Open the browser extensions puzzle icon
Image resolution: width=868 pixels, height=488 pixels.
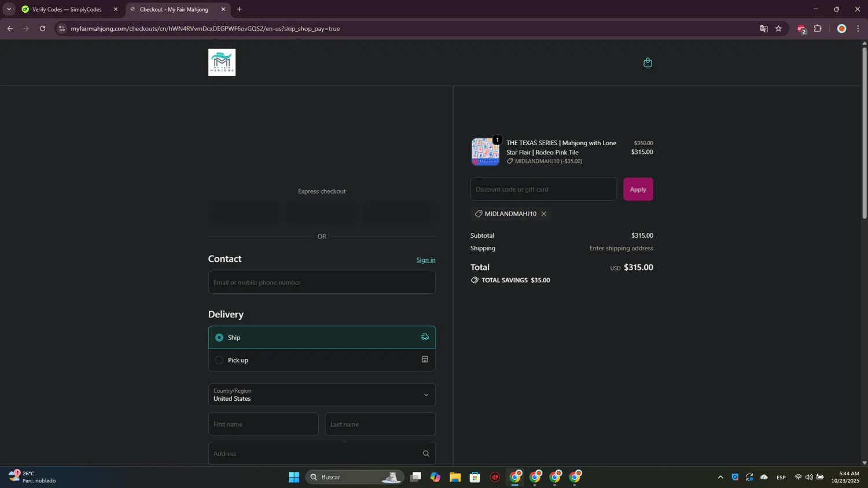[x=818, y=28]
